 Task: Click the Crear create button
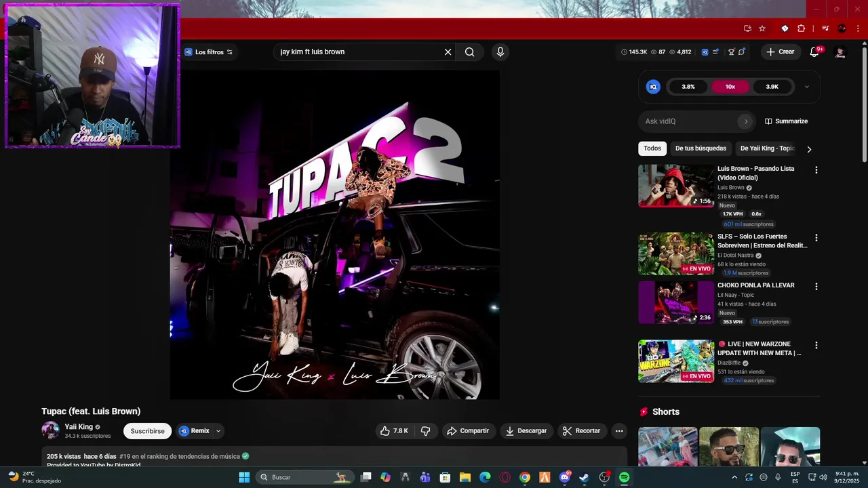click(x=780, y=52)
